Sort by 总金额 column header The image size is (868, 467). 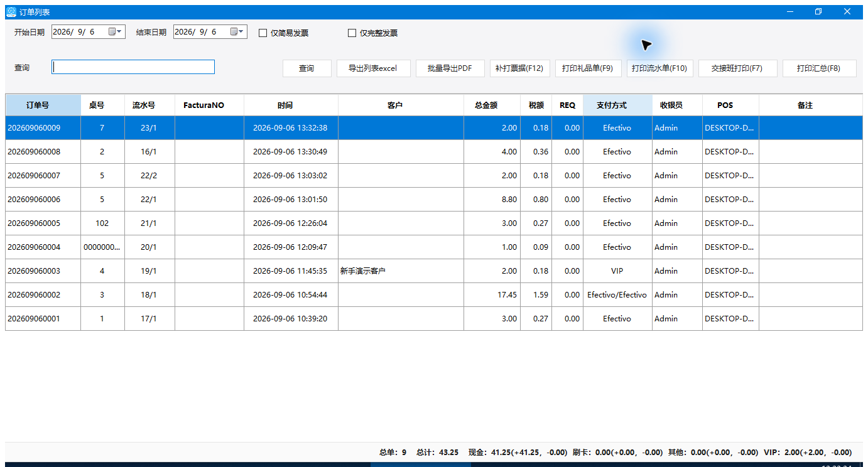(x=492, y=105)
